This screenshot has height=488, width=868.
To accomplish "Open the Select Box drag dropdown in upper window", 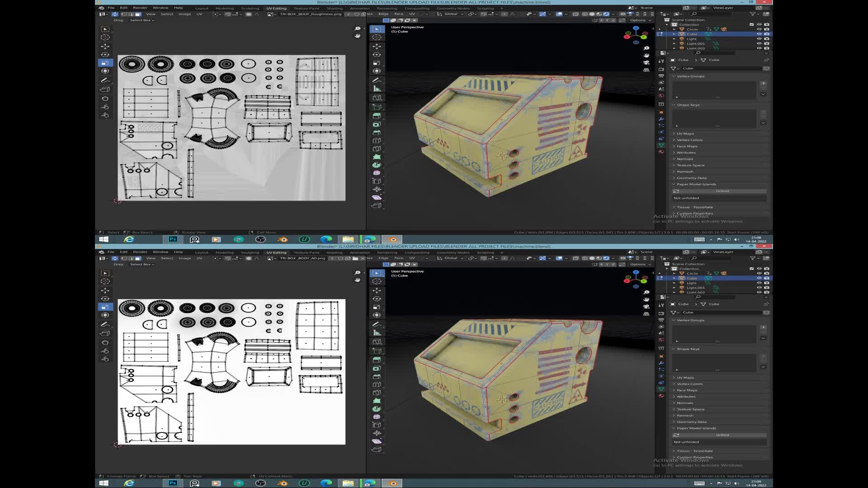I will point(142,20).
